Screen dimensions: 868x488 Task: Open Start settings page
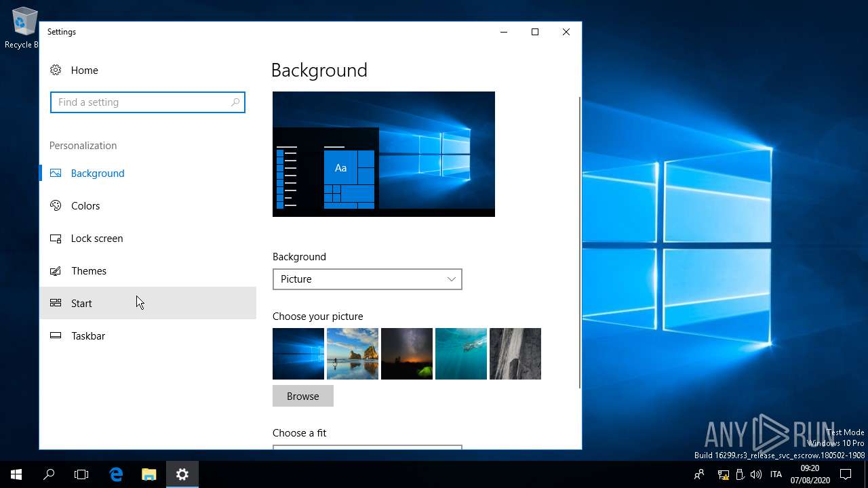[x=148, y=303]
